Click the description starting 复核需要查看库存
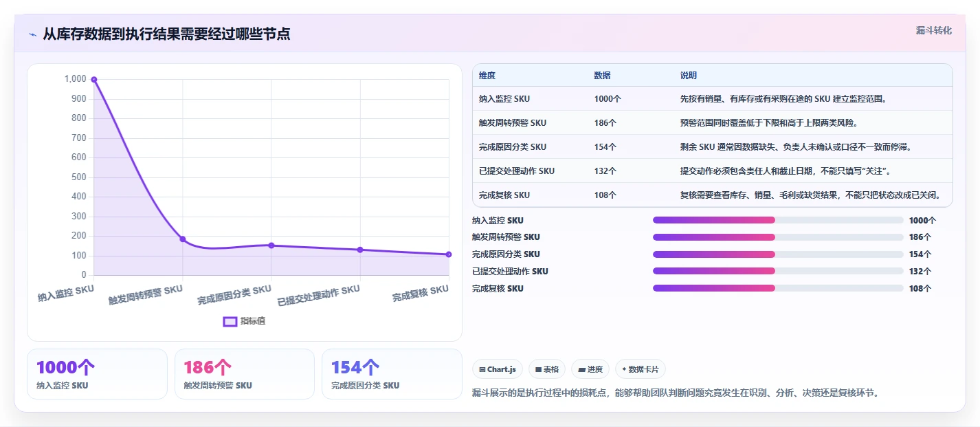Image resolution: width=980 pixels, height=427 pixels. pos(810,195)
